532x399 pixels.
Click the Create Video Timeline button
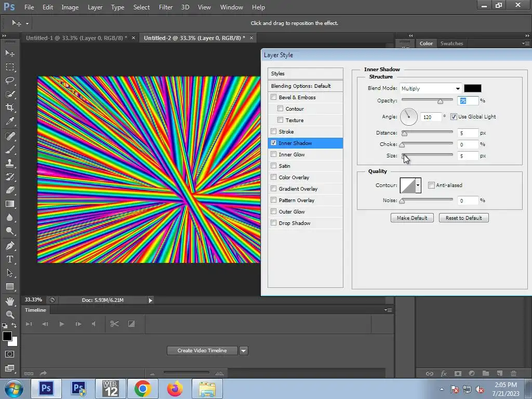pos(202,351)
